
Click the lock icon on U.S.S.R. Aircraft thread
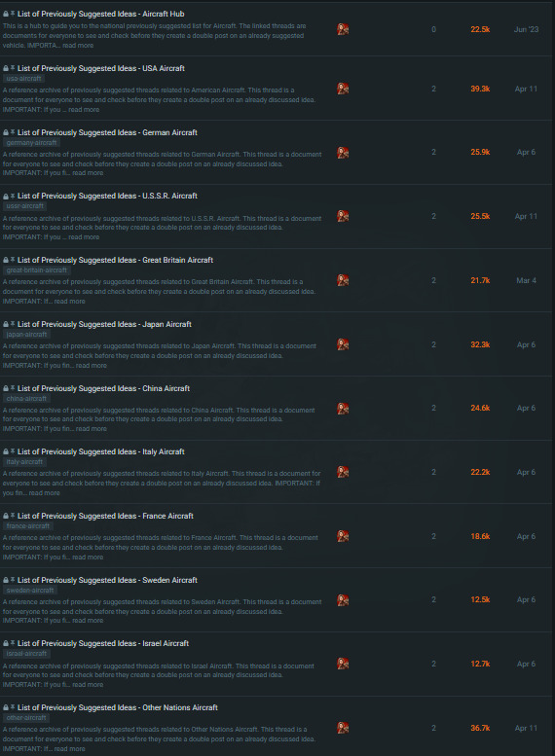coord(6,197)
